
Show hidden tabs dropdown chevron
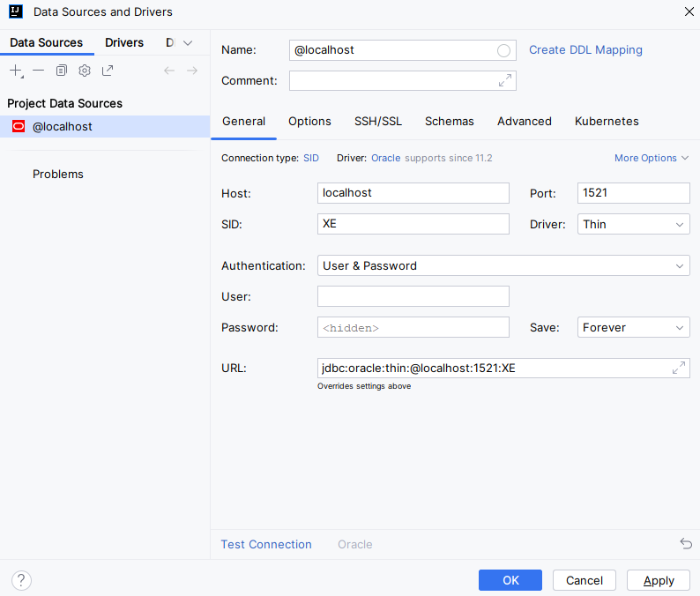point(188,43)
